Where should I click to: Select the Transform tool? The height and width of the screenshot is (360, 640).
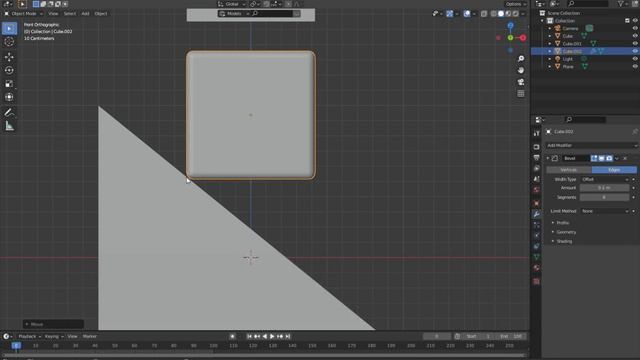(9, 97)
